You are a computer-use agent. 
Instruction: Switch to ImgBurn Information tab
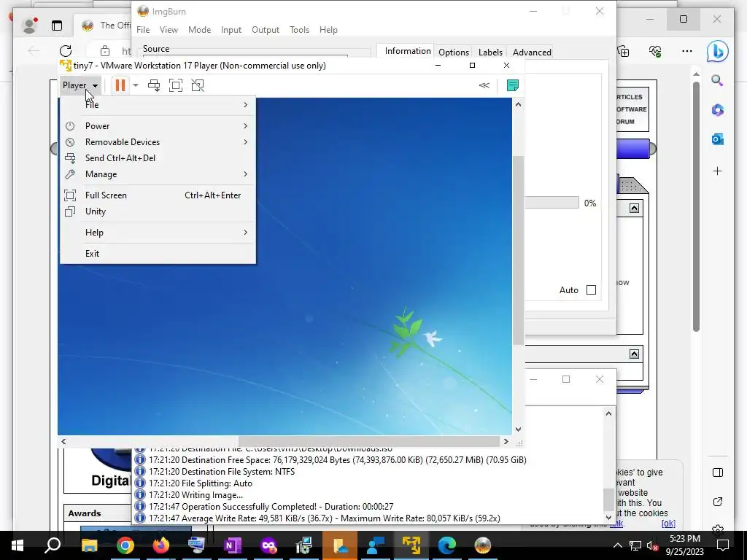coord(408,51)
